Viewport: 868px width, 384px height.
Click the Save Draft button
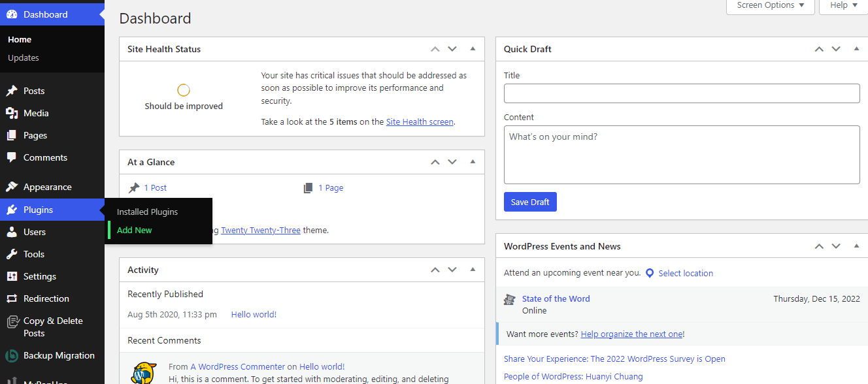[x=530, y=202]
